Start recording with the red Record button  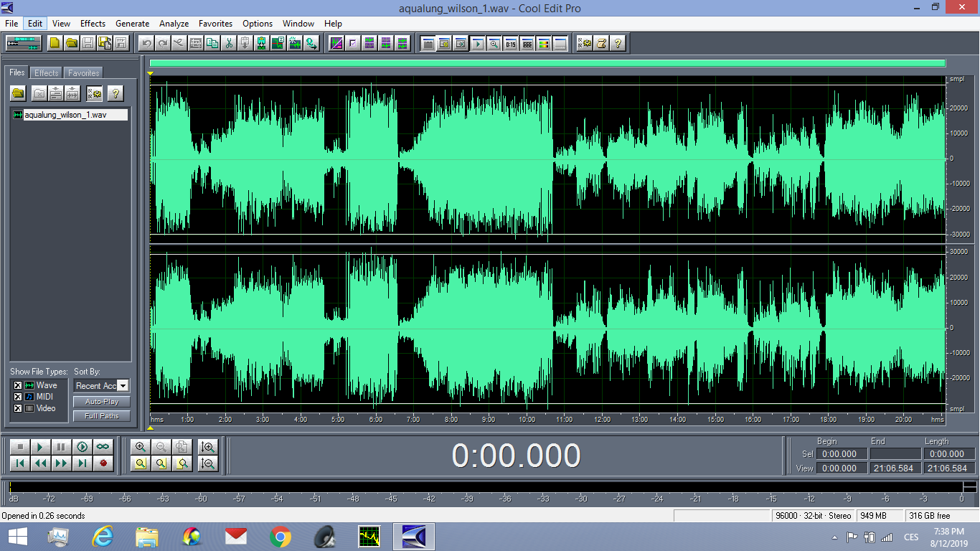tap(103, 463)
